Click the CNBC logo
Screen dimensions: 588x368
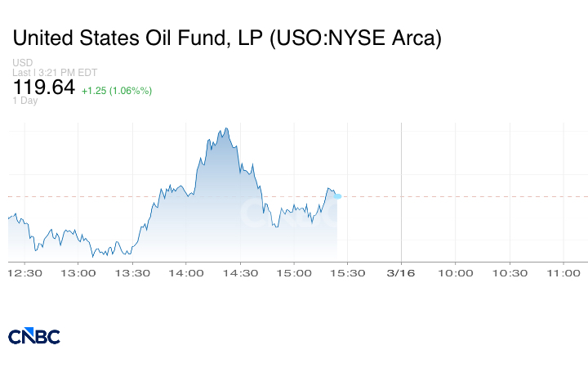click(33, 335)
